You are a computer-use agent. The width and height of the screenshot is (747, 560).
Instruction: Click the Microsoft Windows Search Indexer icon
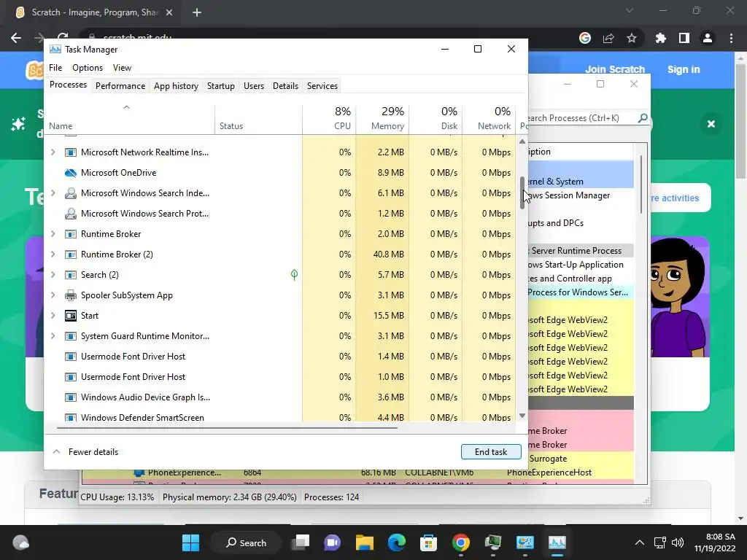pyautogui.click(x=71, y=193)
